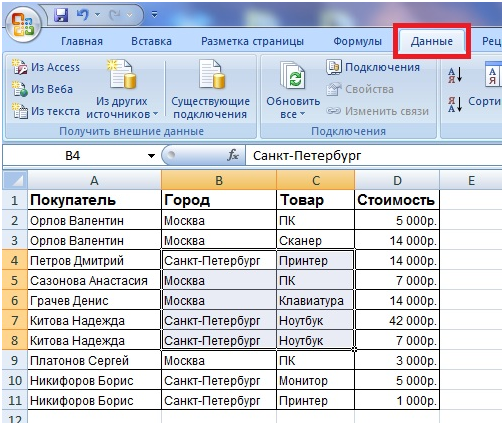Select the 42 000р. cell

click(x=397, y=320)
